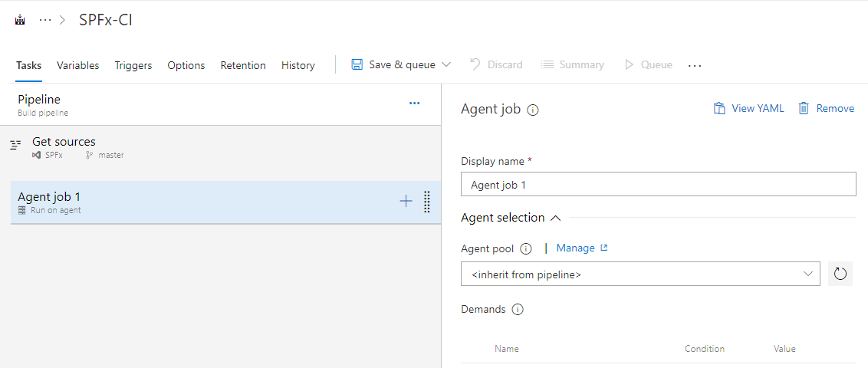Expand the Save & queue dropdown
This screenshot has width=868, height=368.
click(x=446, y=65)
